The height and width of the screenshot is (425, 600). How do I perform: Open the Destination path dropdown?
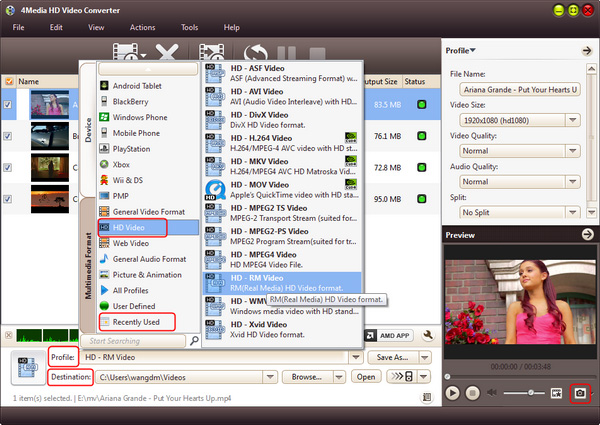pyautogui.click(x=270, y=377)
